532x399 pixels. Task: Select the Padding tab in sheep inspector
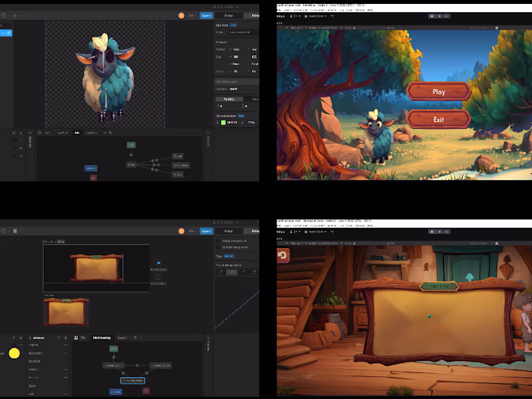pyautogui.click(x=229, y=99)
